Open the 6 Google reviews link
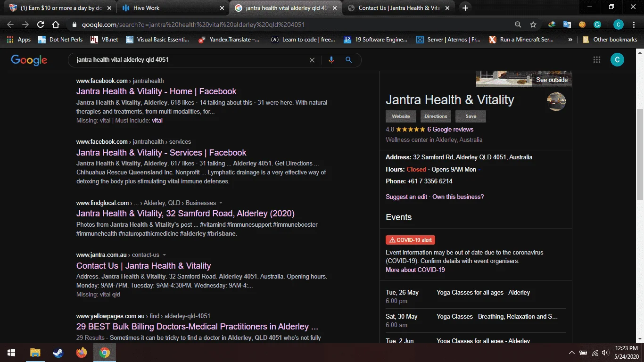Image resolution: width=644 pixels, height=362 pixels. point(450,130)
